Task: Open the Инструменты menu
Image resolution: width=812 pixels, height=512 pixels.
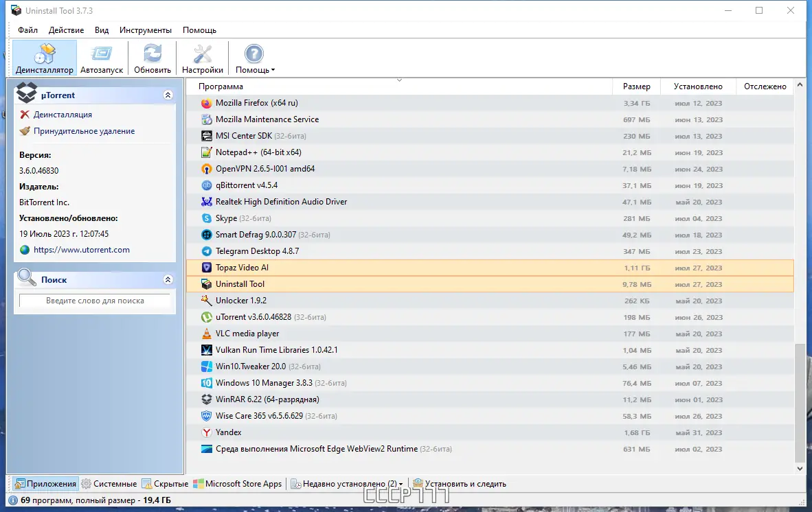Action: 144,30
